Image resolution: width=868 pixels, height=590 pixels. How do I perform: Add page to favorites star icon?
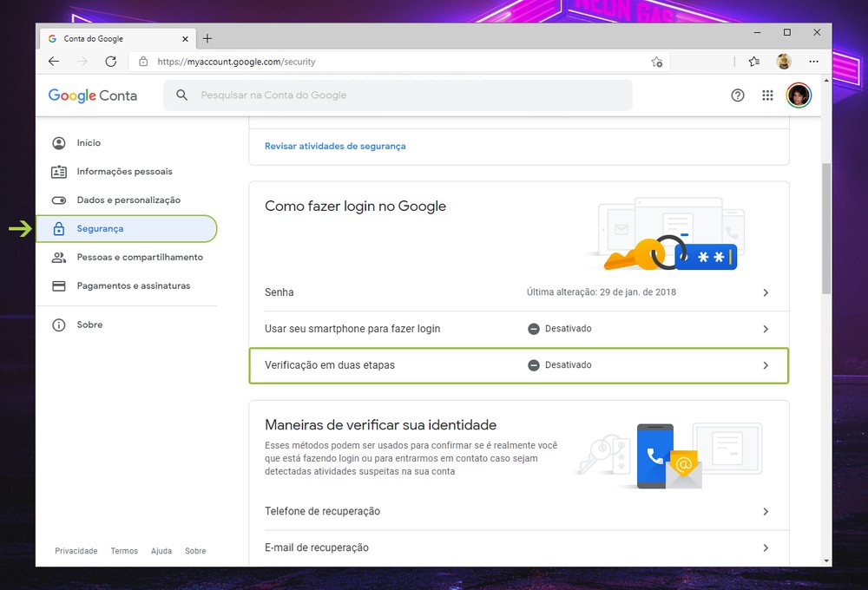click(657, 62)
